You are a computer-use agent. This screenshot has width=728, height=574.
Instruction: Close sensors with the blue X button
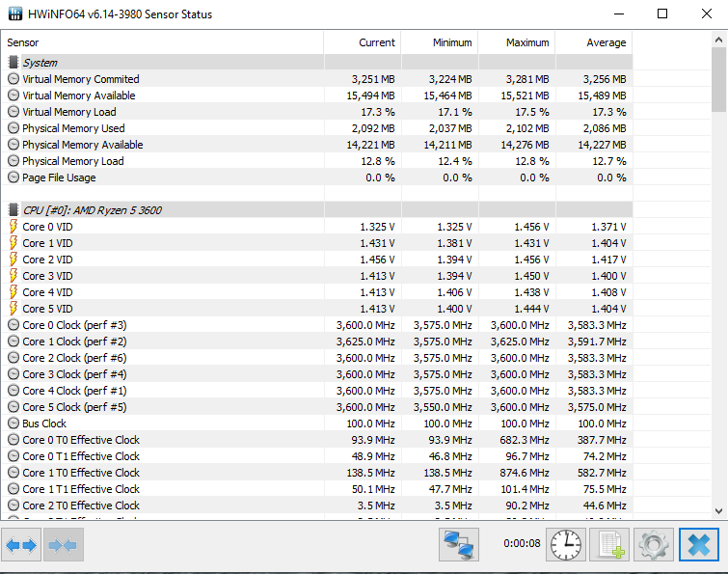tap(698, 545)
